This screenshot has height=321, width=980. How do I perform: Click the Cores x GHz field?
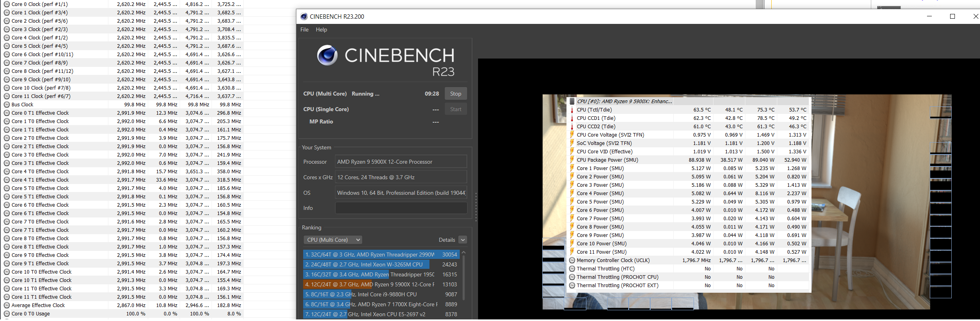coord(401,177)
